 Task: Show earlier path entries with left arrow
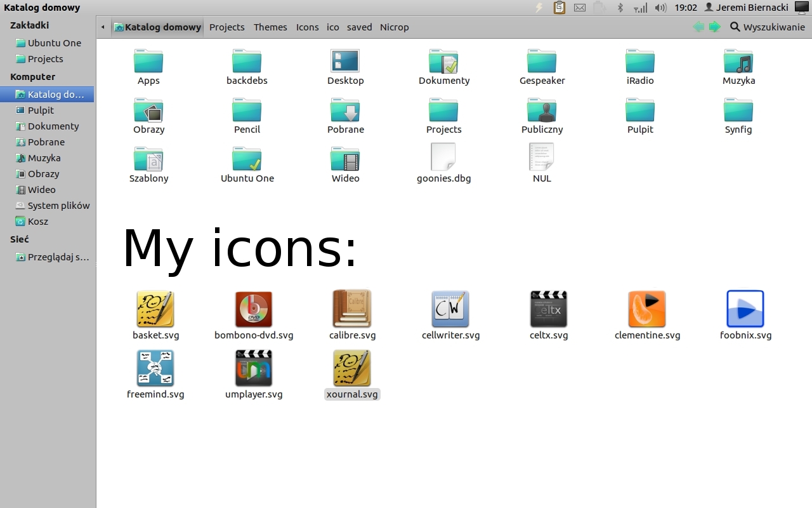coord(103,27)
